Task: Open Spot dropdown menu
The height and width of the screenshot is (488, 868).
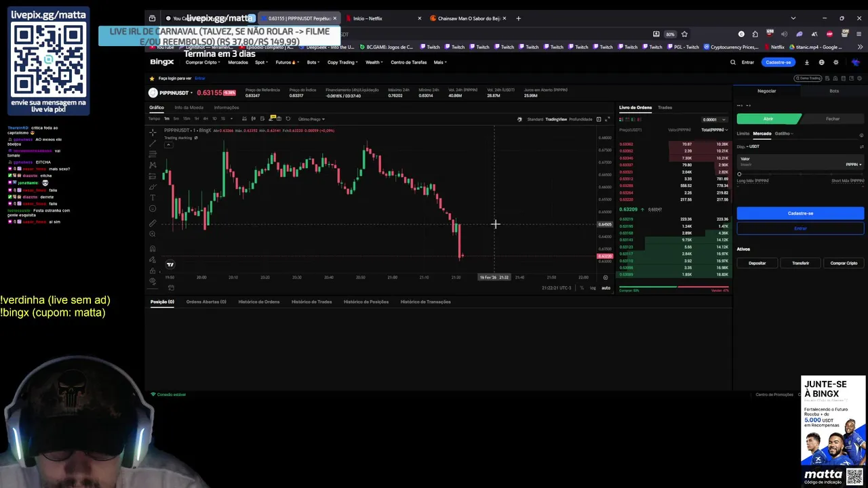Action: pos(261,62)
